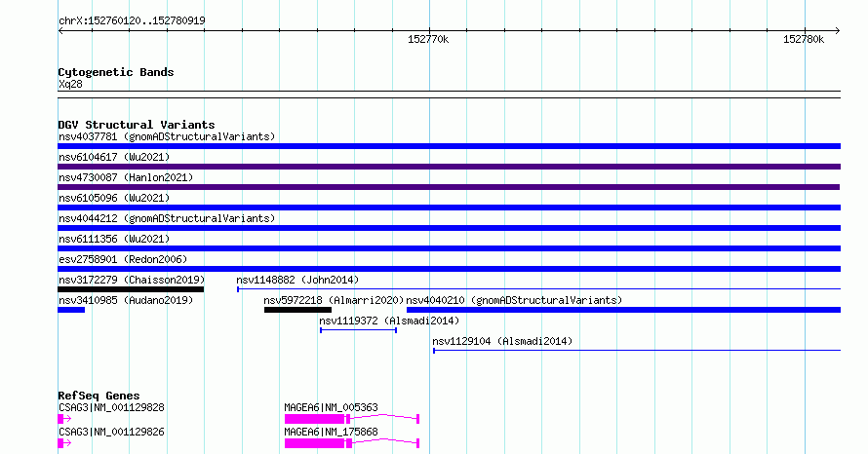Open CSAG3|NM_001129828 gene label

point(111,407)
